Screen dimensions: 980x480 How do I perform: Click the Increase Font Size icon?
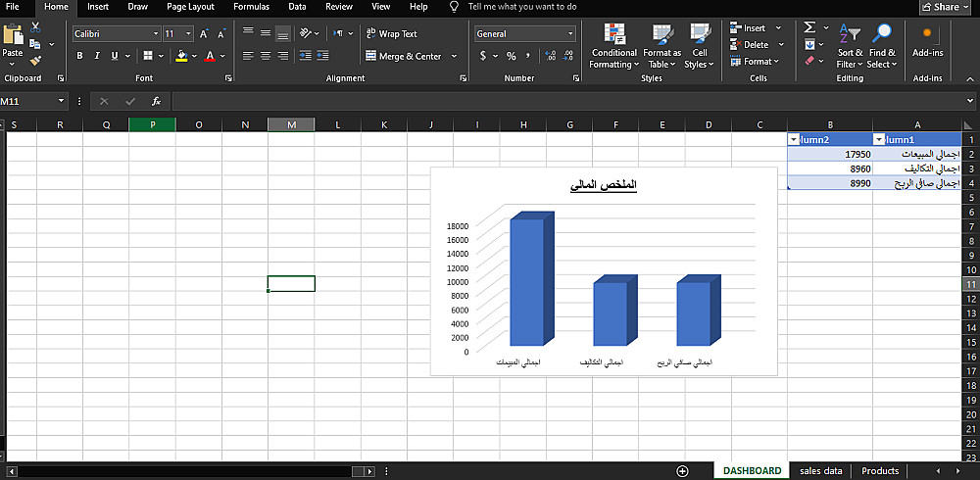205,33
